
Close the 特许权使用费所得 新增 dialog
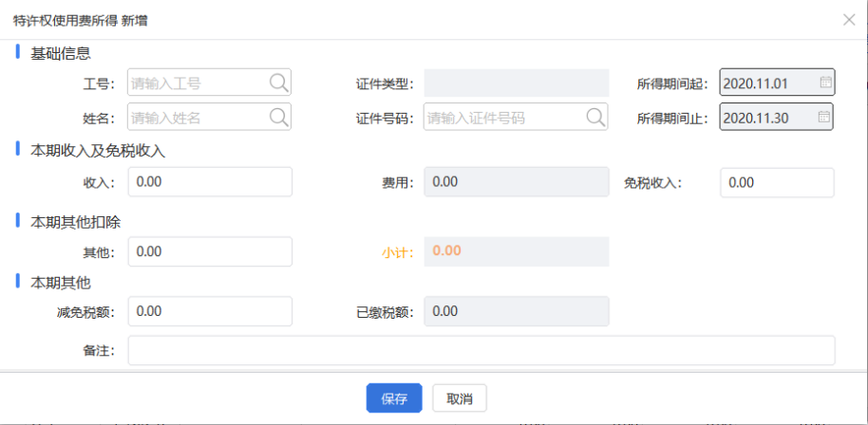tap(849, 20)
